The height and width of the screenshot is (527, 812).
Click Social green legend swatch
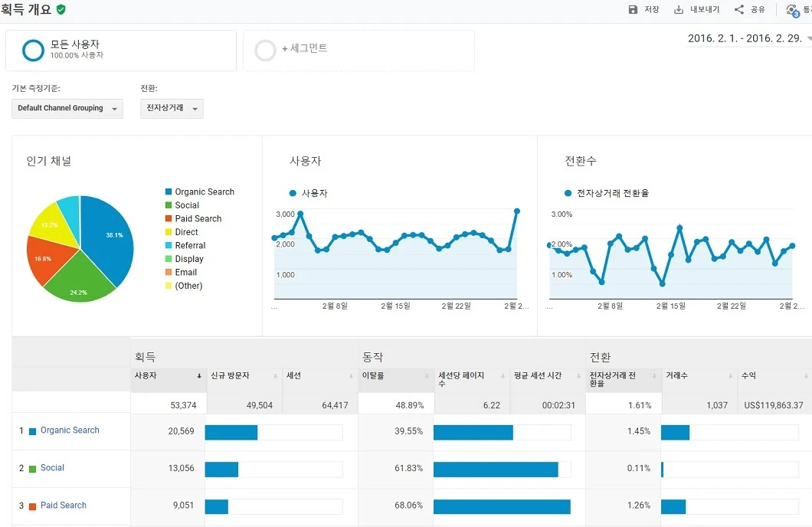[169, 205]
